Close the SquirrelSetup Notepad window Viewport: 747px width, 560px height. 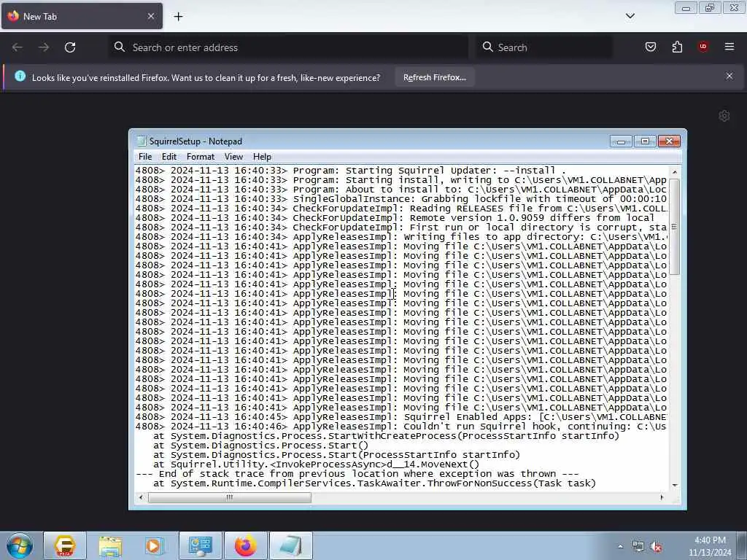pos(669,141)
